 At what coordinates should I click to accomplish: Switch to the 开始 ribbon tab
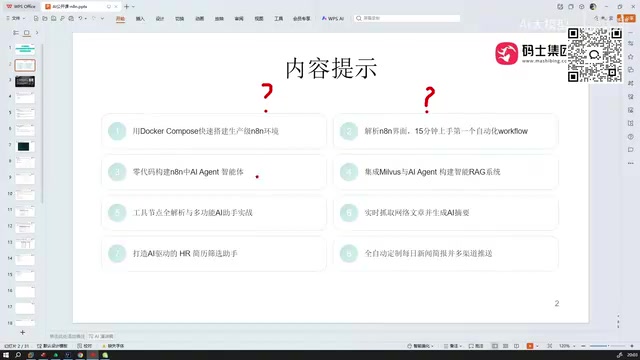tap(120, 19)
